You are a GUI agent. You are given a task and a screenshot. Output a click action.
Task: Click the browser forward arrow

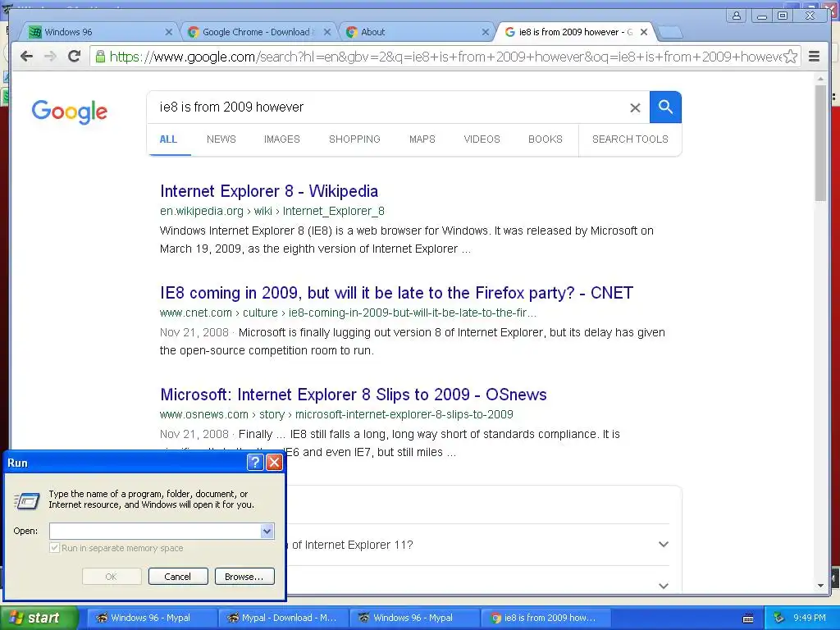click(x=50, y=57)
